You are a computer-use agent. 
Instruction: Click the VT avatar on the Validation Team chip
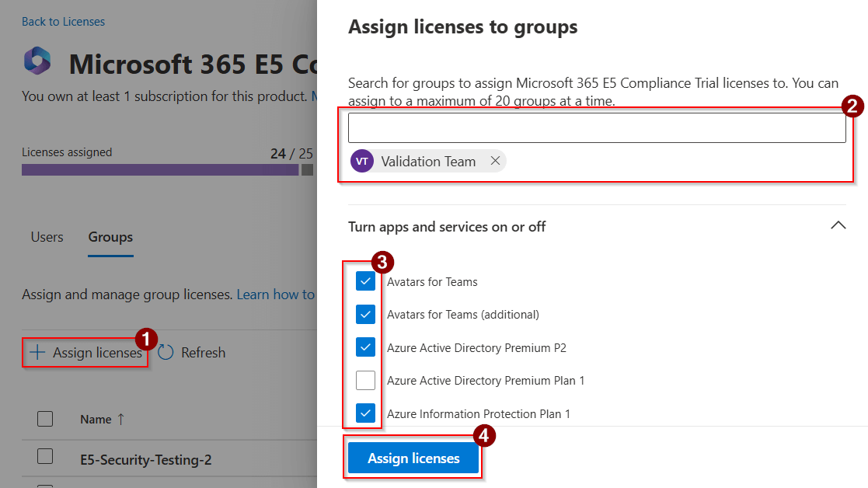click(x=362, y=161)
